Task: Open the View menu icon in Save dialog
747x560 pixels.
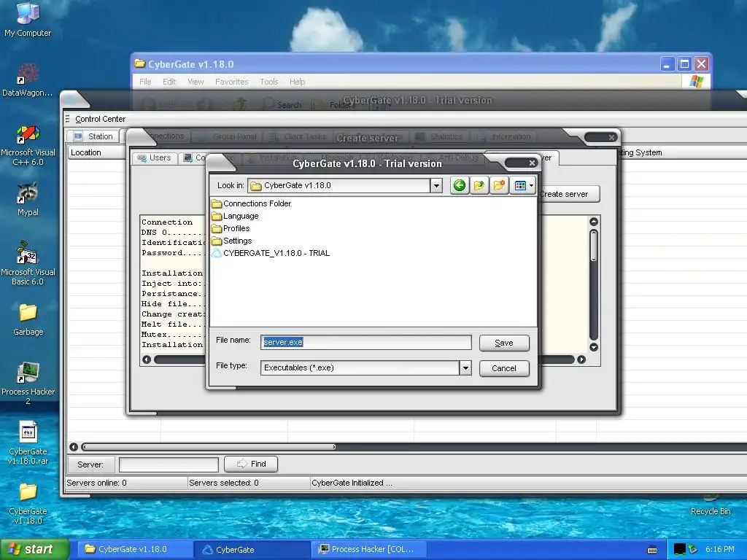Action: coord(520,185)
